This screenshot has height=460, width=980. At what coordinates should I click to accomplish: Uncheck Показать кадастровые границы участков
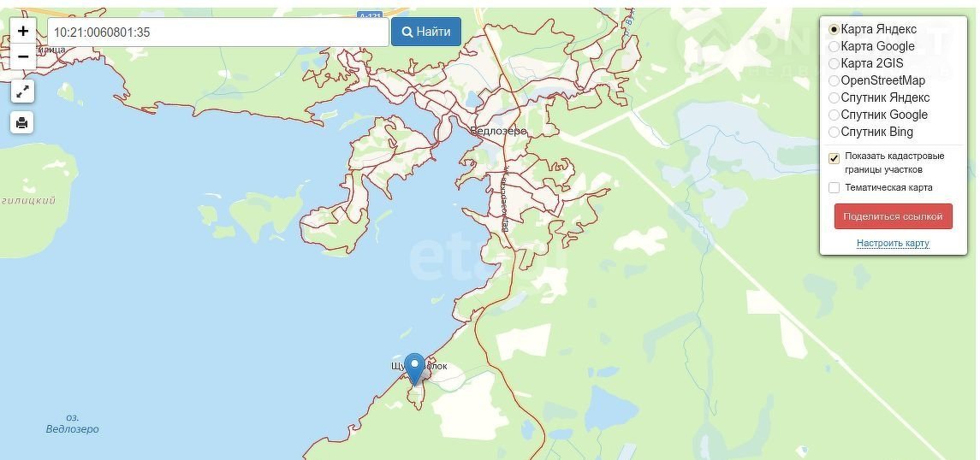834,158
